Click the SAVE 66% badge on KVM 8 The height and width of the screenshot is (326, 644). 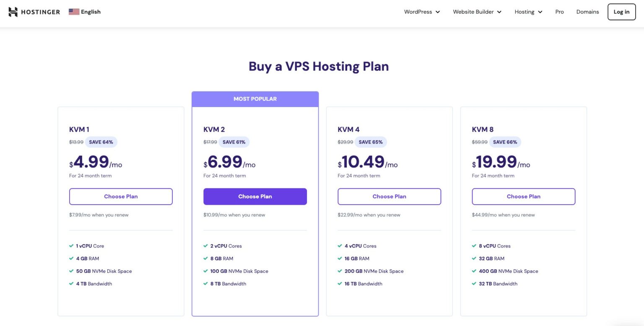(505, 142)
